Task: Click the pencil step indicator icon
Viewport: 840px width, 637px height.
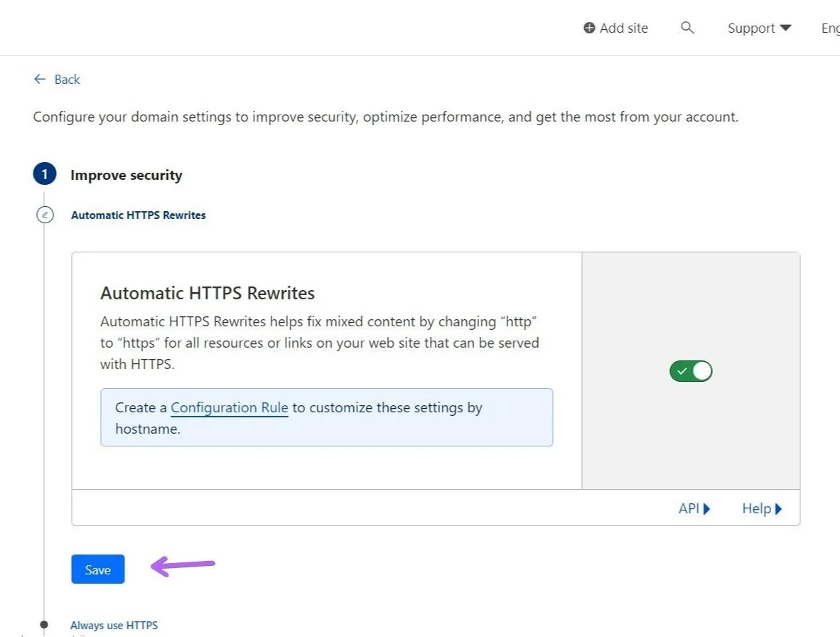Action: [x=45, y=214]
